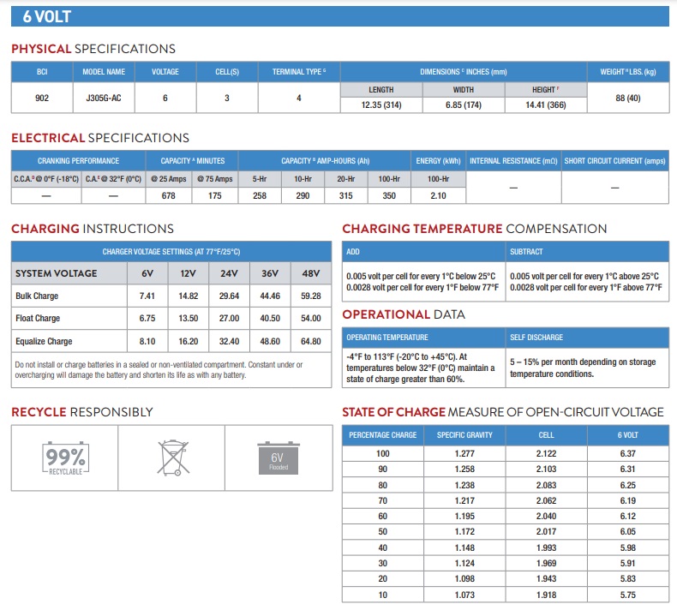Click the ELECTRICAL SPECIFICATIONS section heading
This screenshot has height=616, width=677.
pos(100,138)
